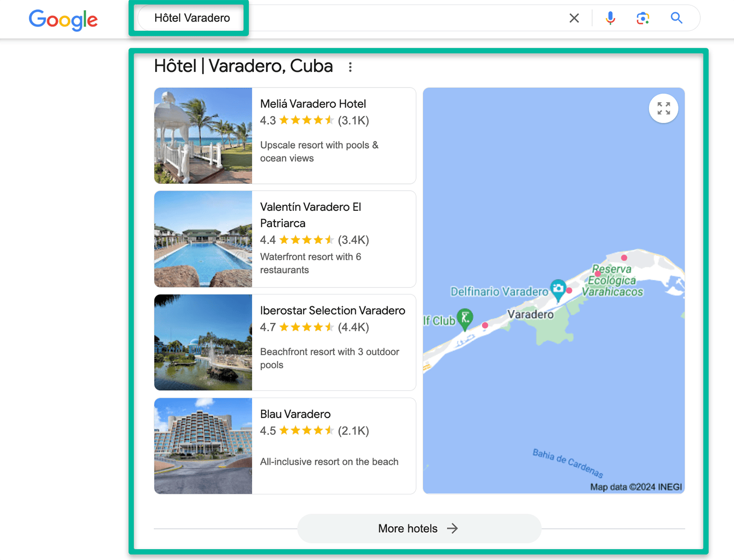Click the More hotels button
Screen dimensions: 734x560
pos(419,528)
